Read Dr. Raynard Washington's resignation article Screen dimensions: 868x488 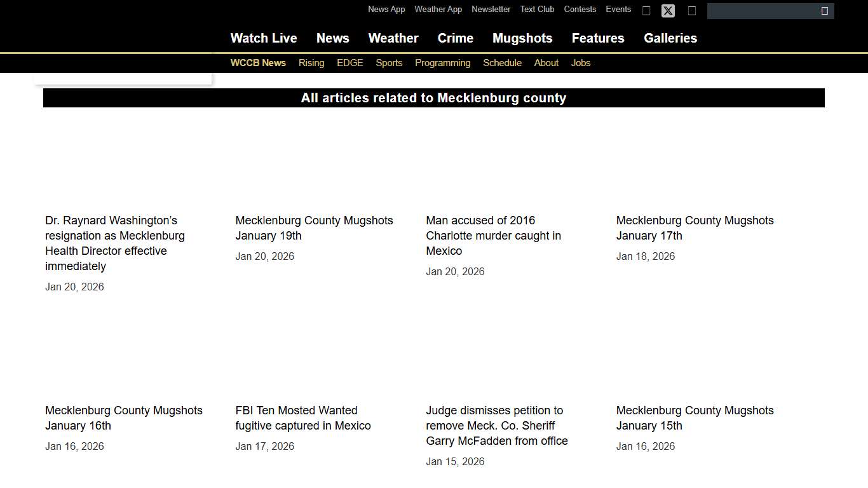pyautogui.click(x=115, y=243)
